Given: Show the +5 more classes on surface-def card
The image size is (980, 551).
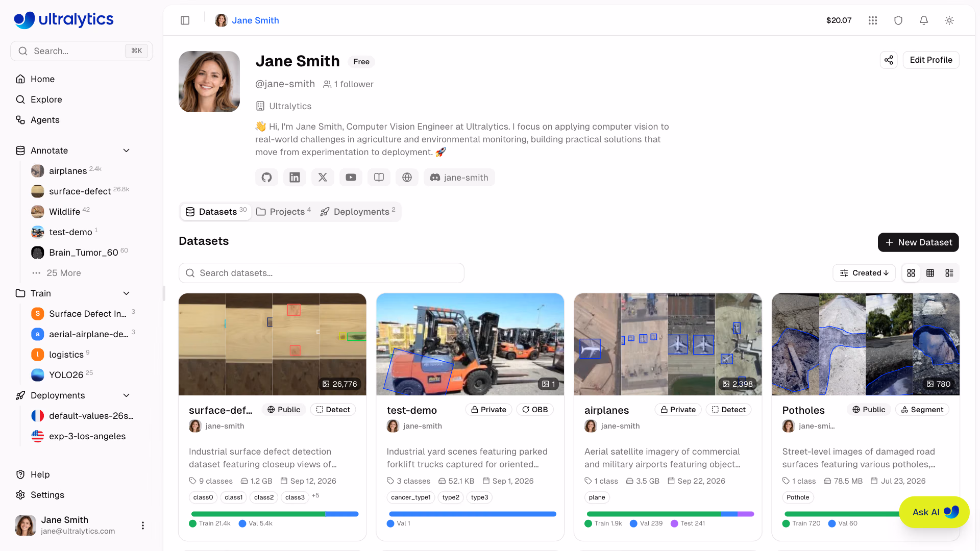Looking at the screenshot, I should point(315,495).
